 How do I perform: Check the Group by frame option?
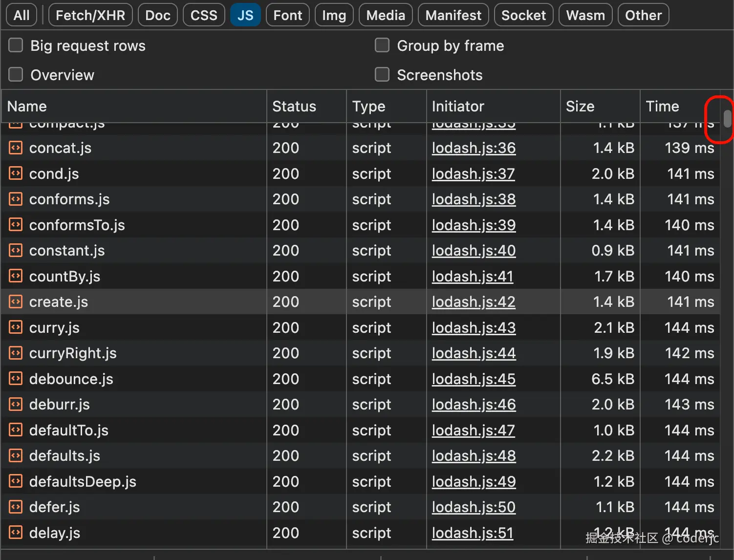382,45
